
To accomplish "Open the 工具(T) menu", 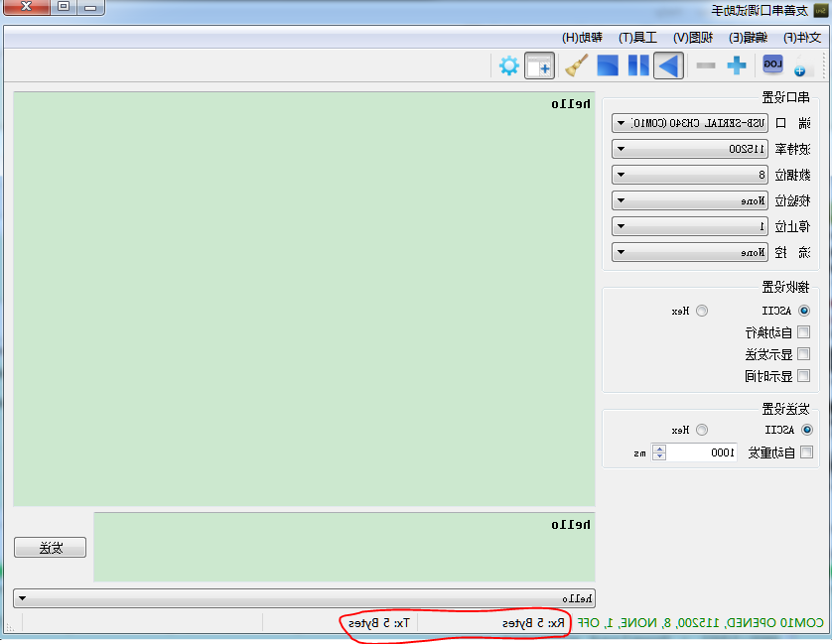I will 637,37.
